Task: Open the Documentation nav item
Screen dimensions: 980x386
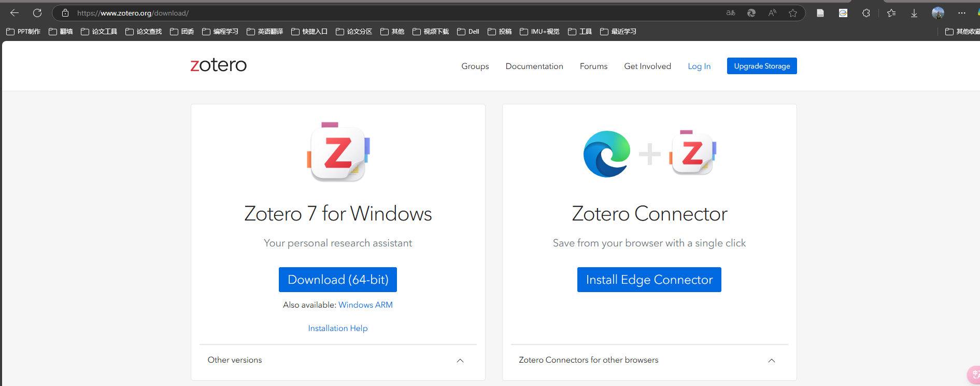Action: click(x=534, y=66)
